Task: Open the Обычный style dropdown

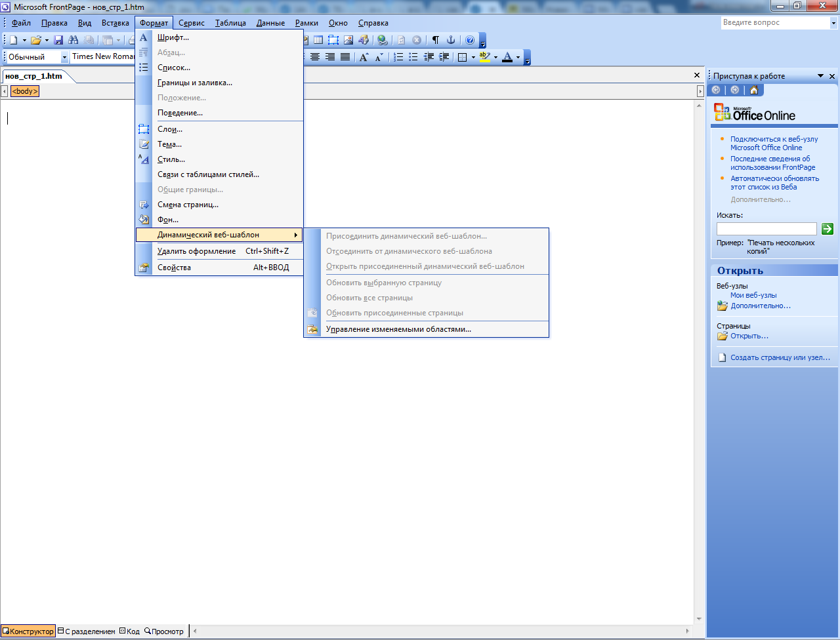Action: coord(64,57)
